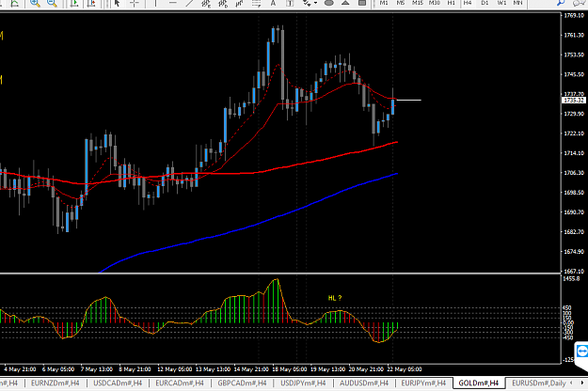The image size is (588, 391).
Task: Choose the horizontal line drawing tool
Action: pyautogui.click(x=172, y=4)
